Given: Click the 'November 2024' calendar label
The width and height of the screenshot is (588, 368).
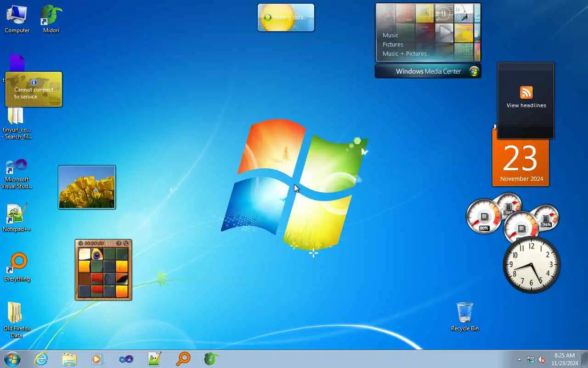Looking at the screenshot, I should tap(521, 178).
